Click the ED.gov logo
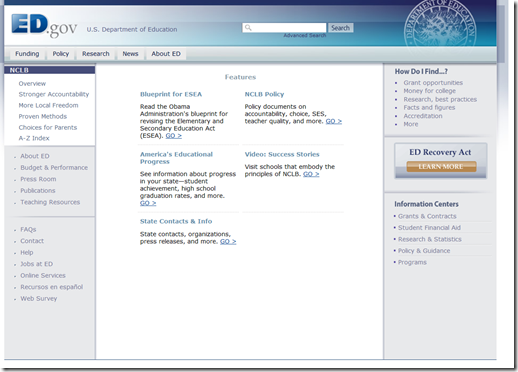 click(44, 26)
